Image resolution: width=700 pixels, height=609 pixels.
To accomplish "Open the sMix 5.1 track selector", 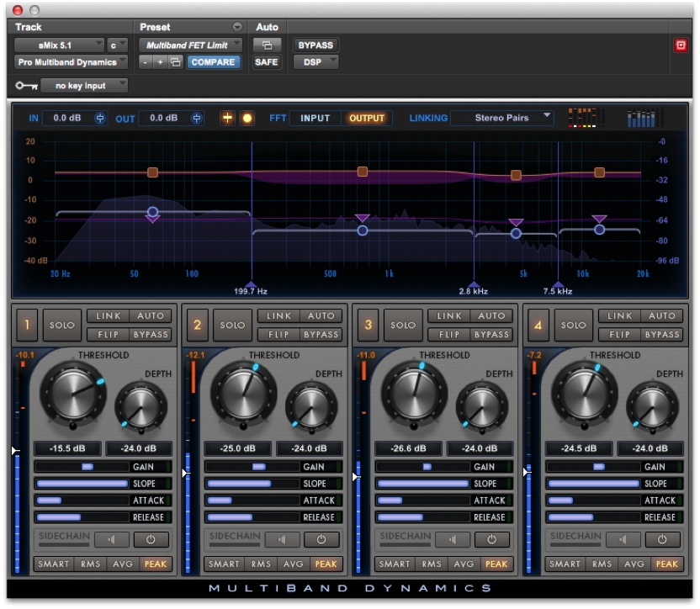I will click(59, 45).
